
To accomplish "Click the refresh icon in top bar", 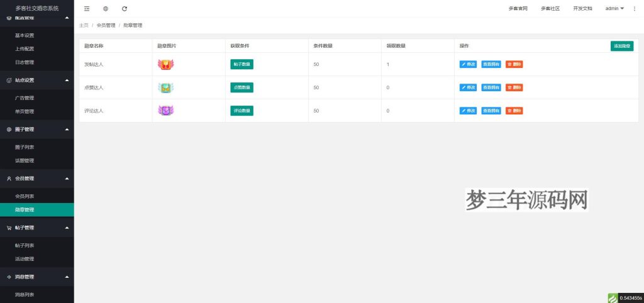I will point(125,9).
